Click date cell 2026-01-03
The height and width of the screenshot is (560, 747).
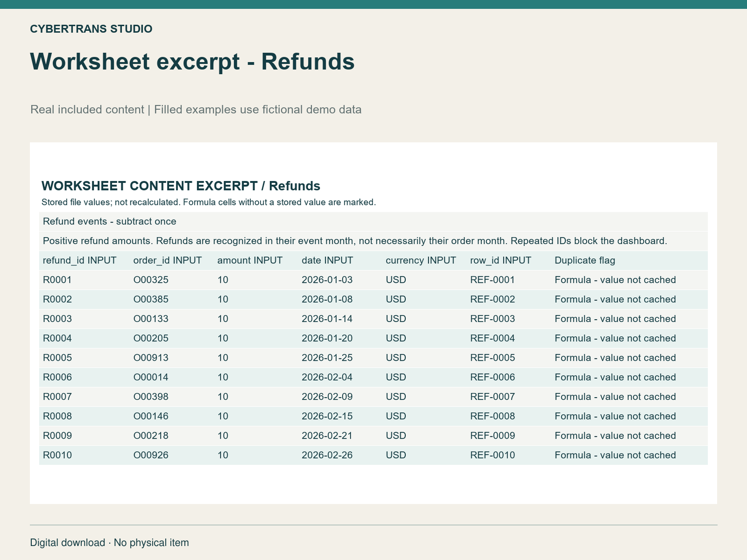click(327, 280)
